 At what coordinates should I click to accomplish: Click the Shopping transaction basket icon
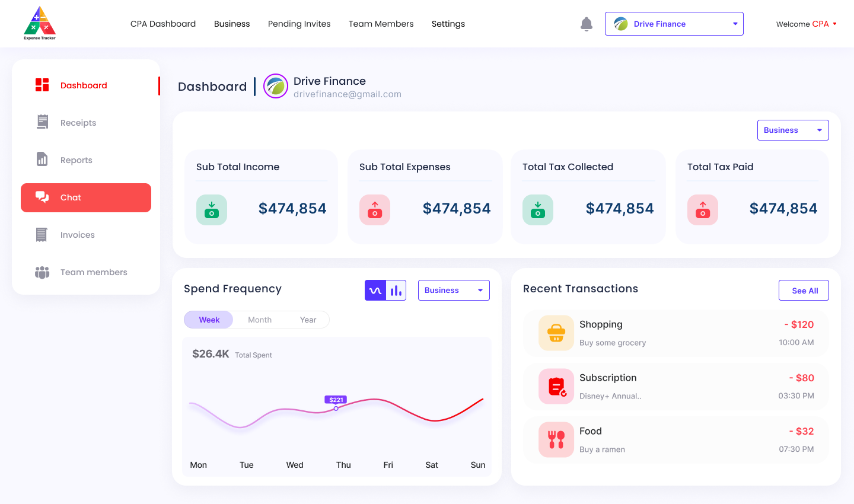[556, 333]
